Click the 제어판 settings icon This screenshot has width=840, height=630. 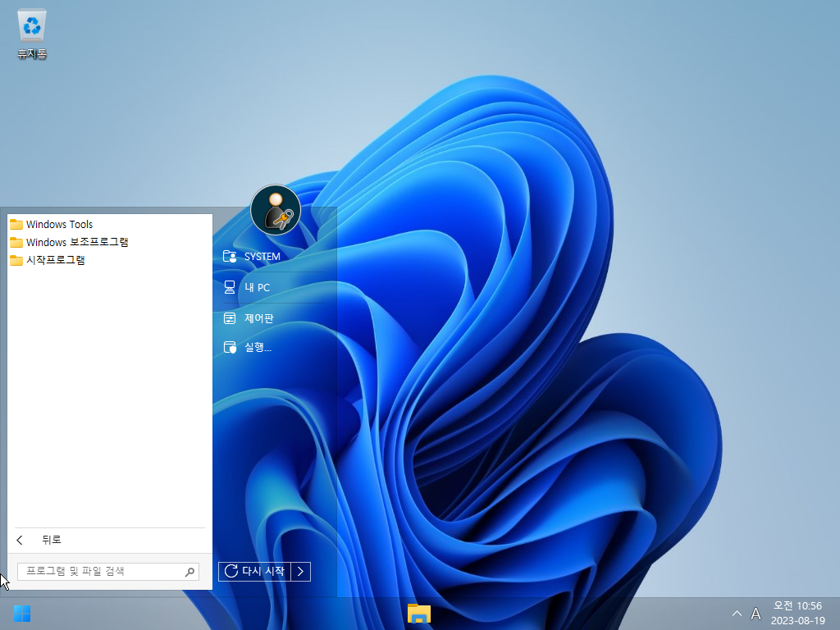(x=230, y=318)
